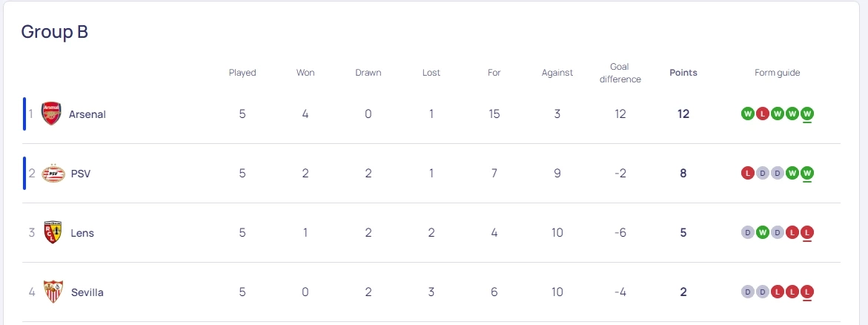Screen dimensions: 868x325
Task: Click PSV's underlined latest win form badge
Action: [807, 173]
